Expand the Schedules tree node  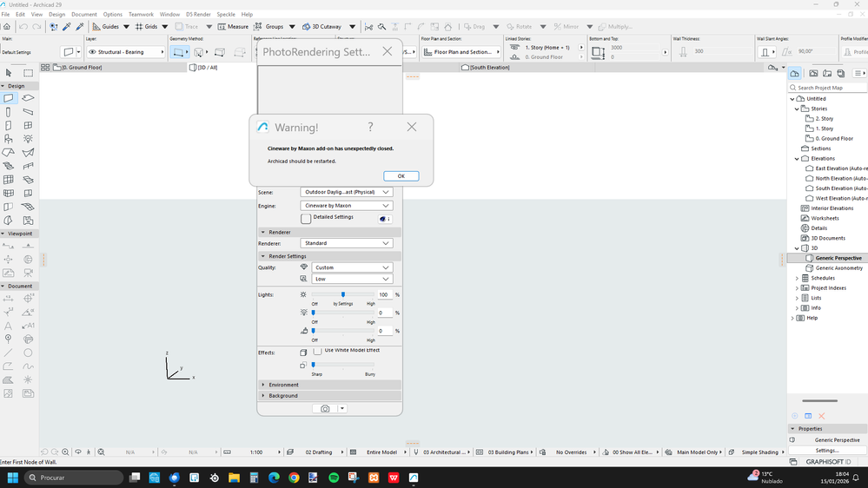point(797,279)
